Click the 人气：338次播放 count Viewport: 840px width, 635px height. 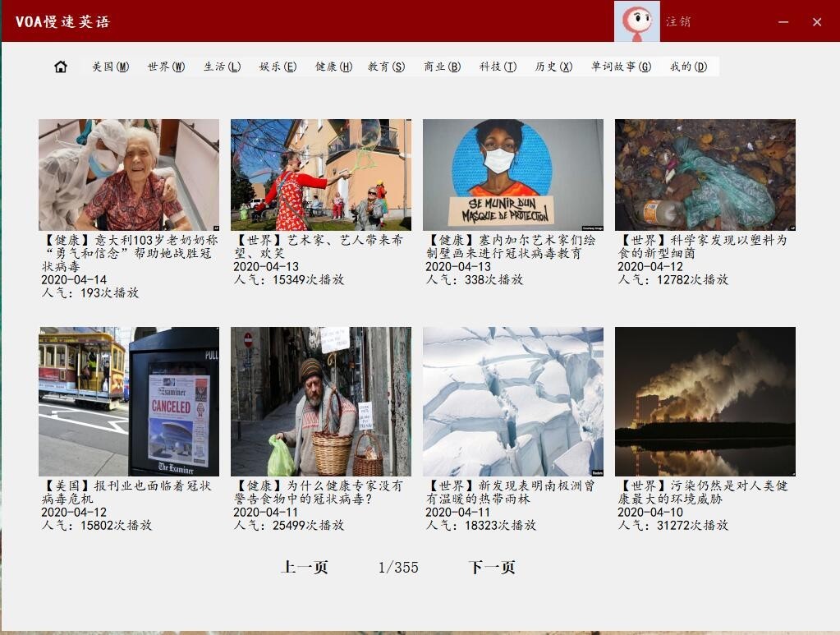474,279
